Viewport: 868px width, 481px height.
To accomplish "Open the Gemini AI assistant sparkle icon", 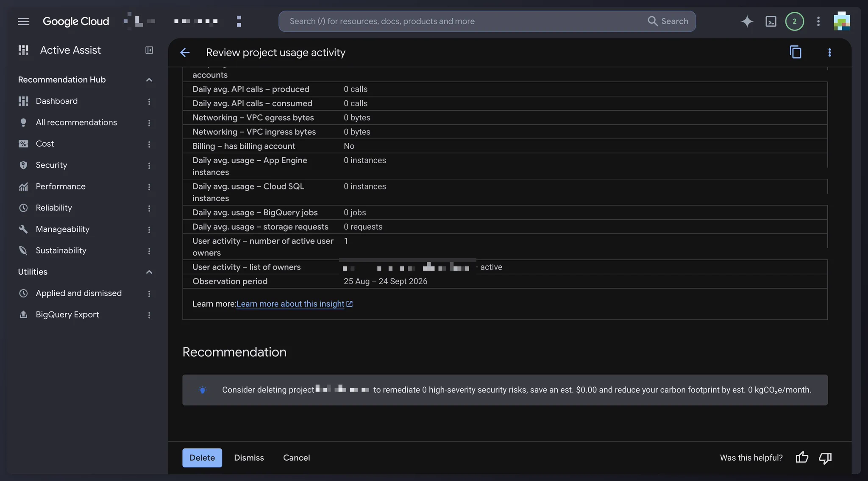I will 747,21.
